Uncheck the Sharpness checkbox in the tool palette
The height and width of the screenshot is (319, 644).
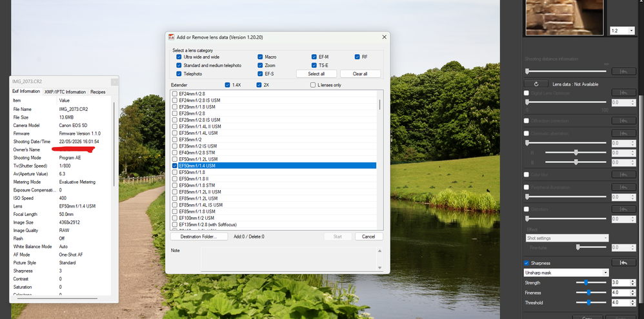click(527, 263)
